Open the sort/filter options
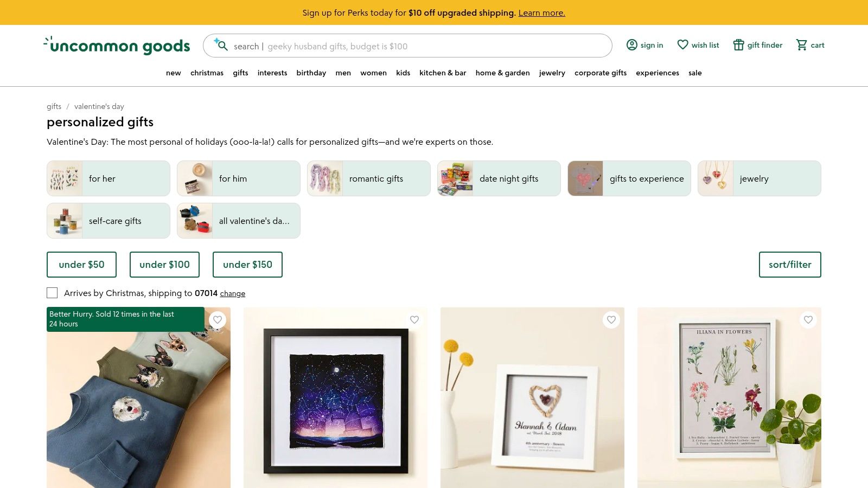This screenshot has width=868, height=488. 790,265
